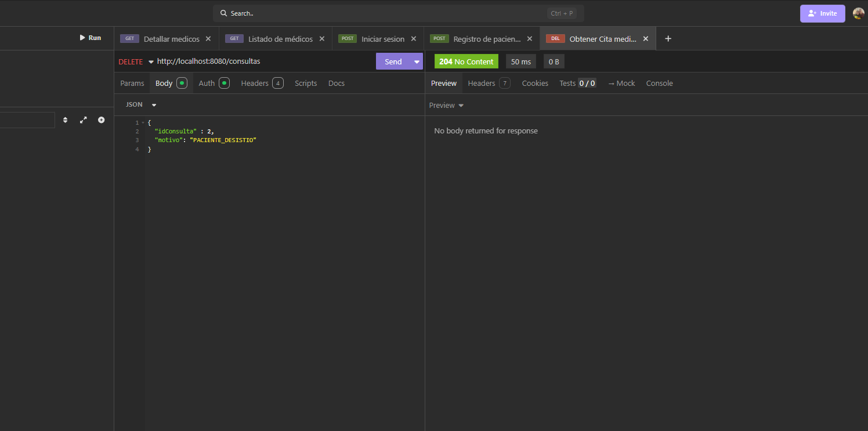Open response Headers tab with count 7
This screenshot has width=868, height=431.
[x=489, y=83]
